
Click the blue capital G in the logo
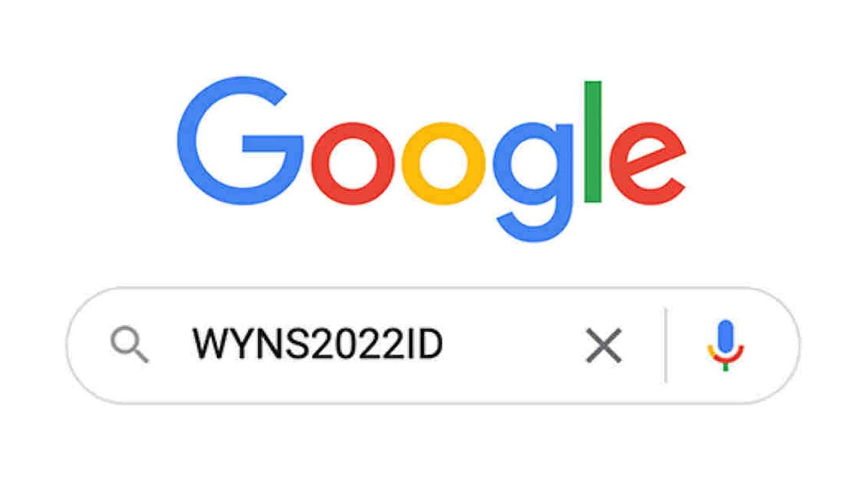point(240,140)
